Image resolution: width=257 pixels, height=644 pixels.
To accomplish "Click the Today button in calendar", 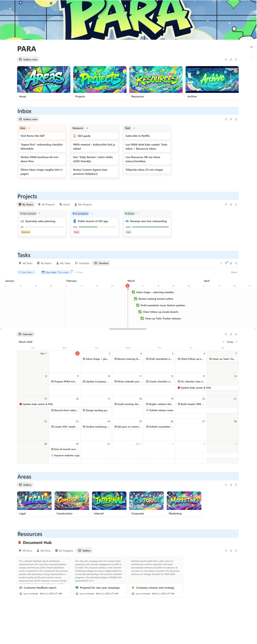I will (230, 342).
